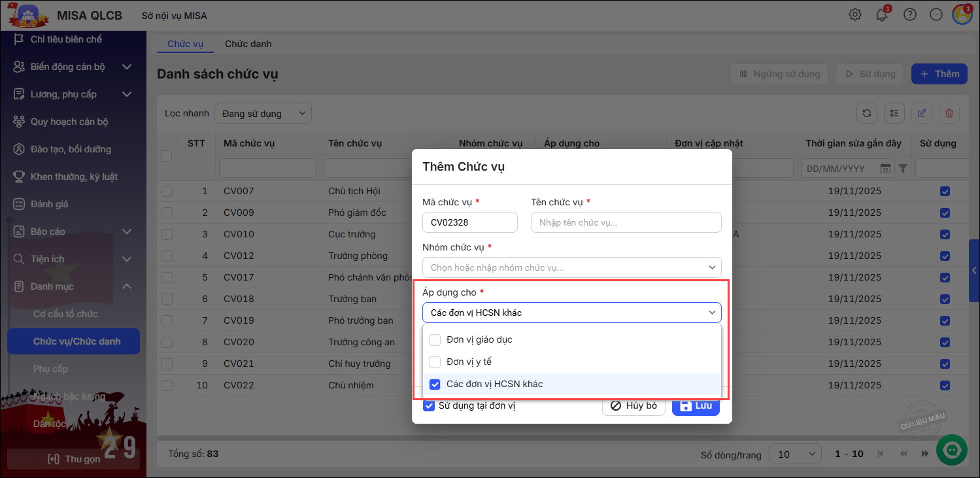Image resolution: width=980 pixels, height=478 pixels.
Task: Click the Tên chức vụ input field
Action: 626,222
